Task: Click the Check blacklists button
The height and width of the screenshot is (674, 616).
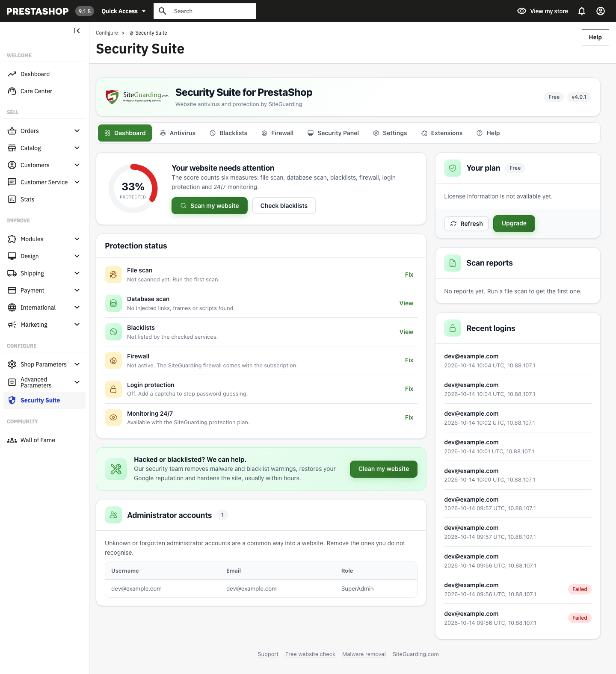Action: 284,206
